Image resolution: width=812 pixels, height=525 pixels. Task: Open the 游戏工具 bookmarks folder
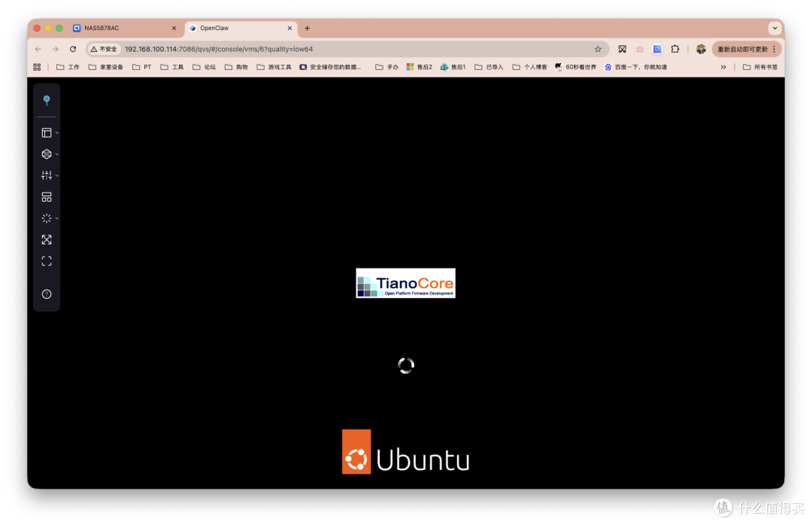point(274,67)
